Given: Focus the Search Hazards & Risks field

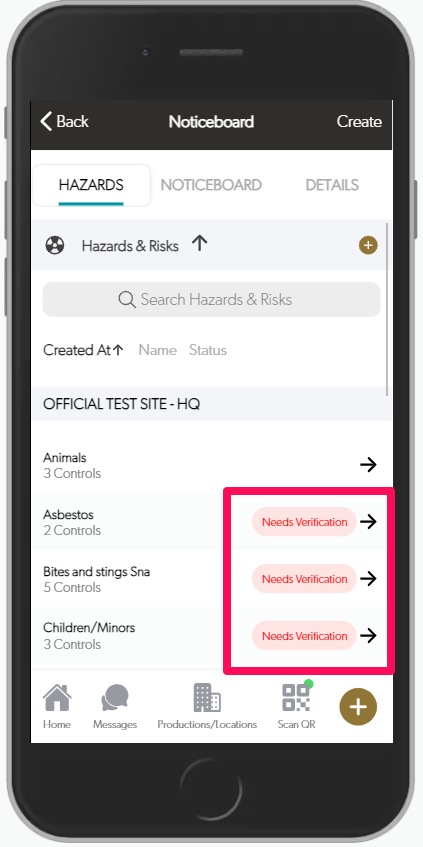Looking at the screenshot, I should (211, 299).
